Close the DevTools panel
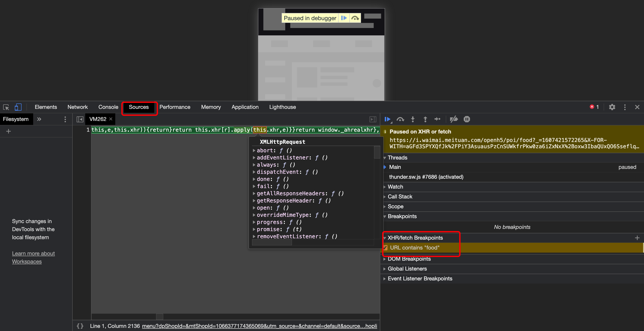The width and height of the screenshot is (644, 331). coord(637,107)
